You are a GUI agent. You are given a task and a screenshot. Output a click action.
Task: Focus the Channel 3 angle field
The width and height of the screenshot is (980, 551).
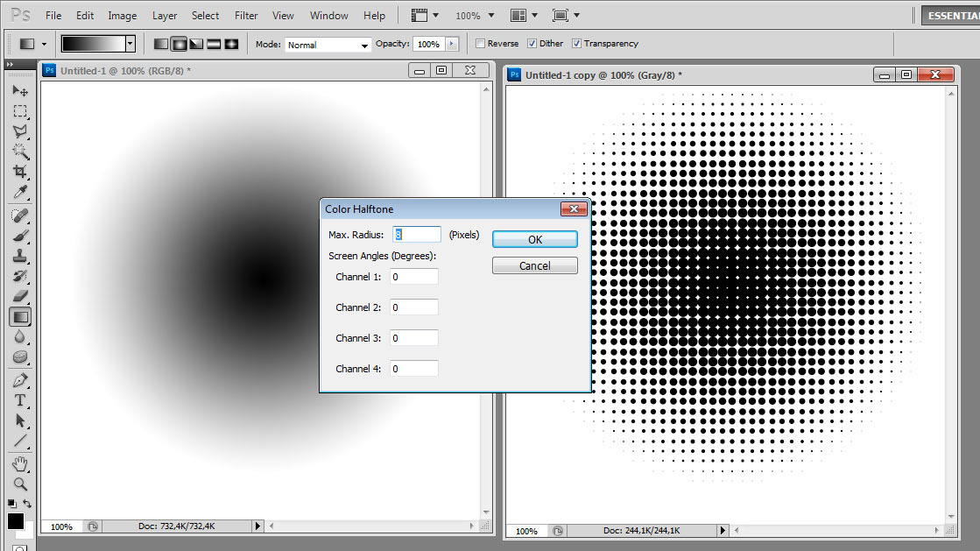point(413,338)
